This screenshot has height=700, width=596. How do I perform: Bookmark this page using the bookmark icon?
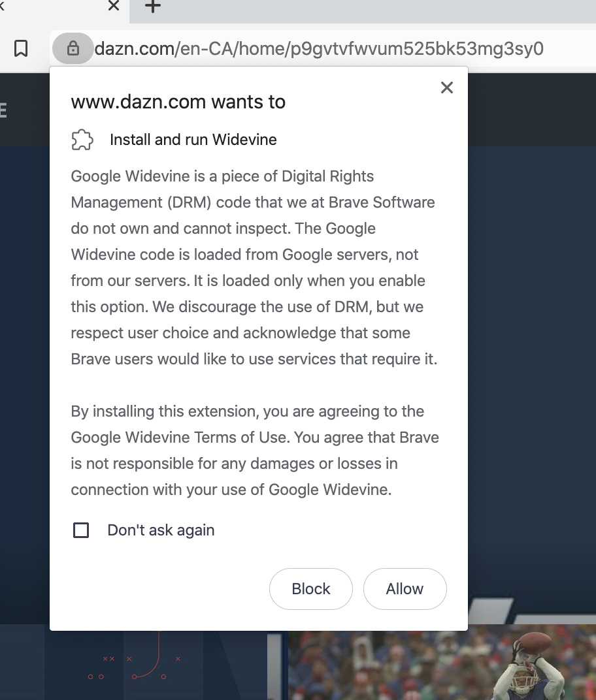coord(21,48)
